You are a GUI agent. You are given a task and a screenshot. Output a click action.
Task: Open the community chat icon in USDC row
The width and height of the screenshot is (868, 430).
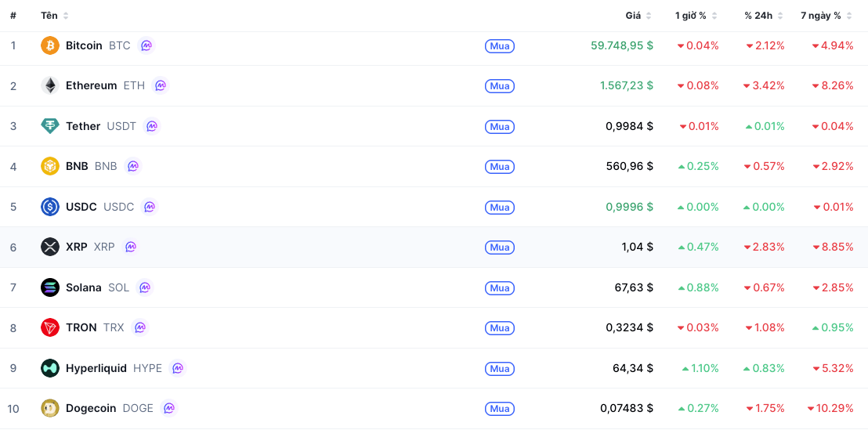150,207
